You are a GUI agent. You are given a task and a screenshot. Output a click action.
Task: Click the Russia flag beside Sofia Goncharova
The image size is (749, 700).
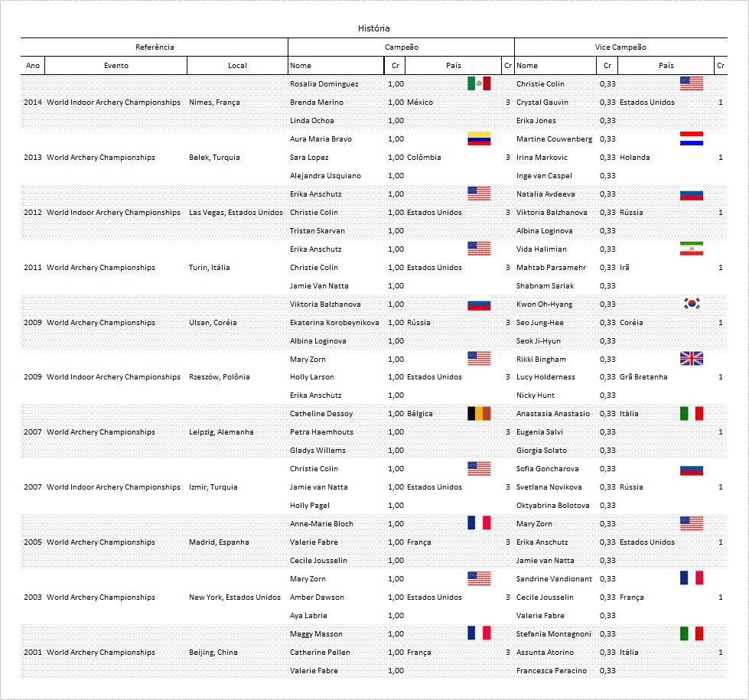692,470
